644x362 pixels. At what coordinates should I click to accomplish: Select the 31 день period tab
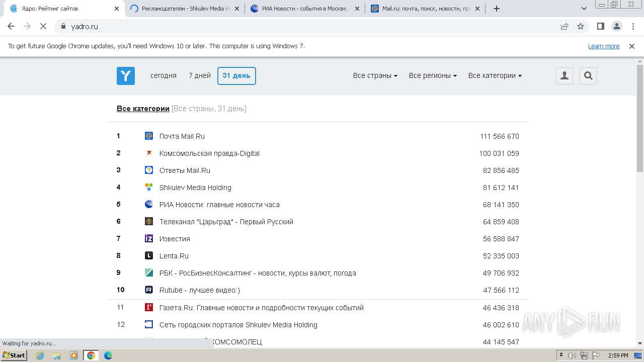click(x=236, y=75)
